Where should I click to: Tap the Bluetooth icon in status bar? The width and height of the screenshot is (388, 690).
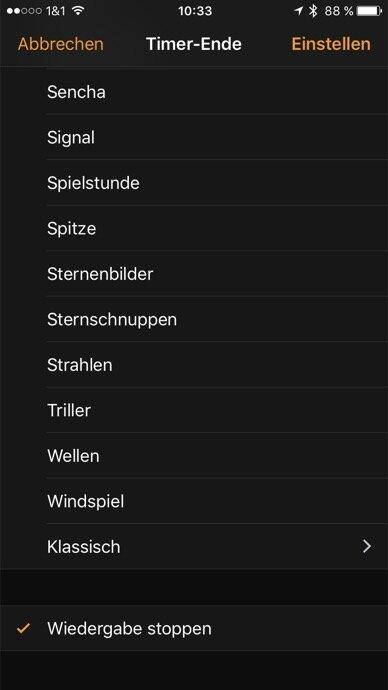click(x=313, y=11)
